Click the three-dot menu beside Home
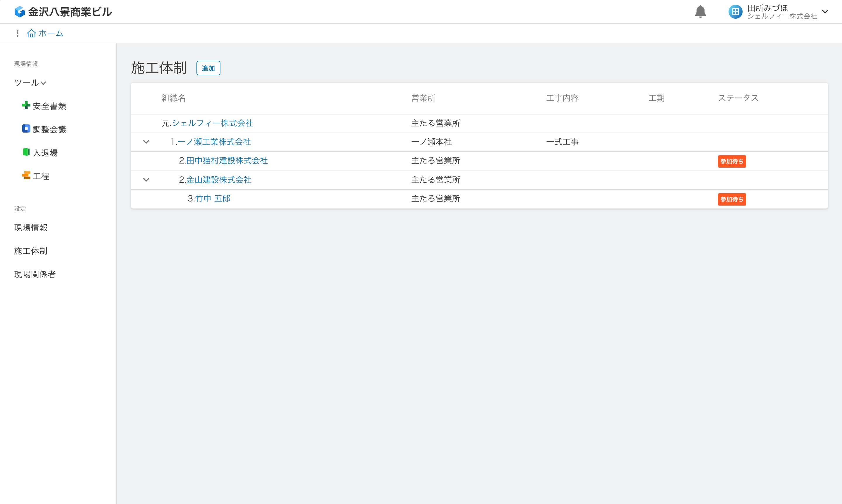Image resolution: width=842 pixels, height=504 pixels. [x=17, y=33]
